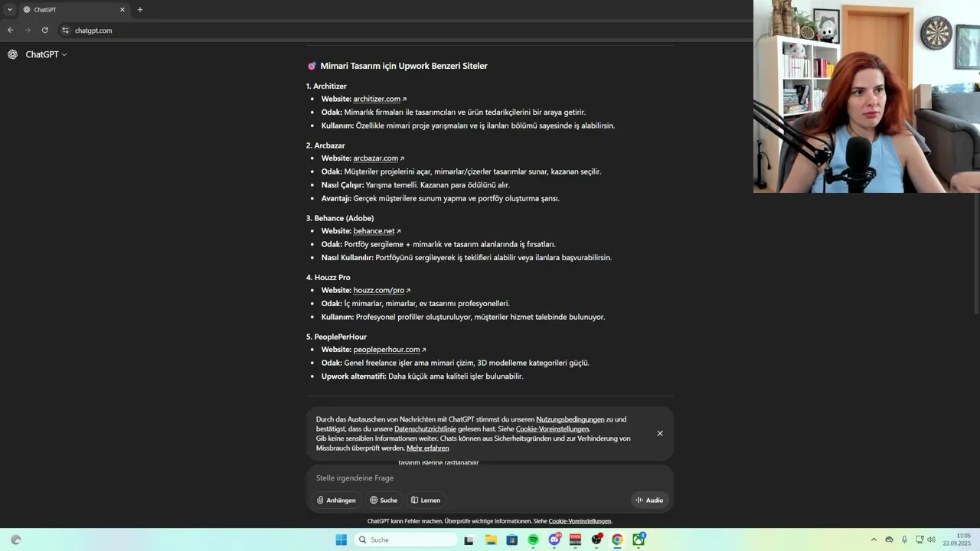Open the architizer.com link

point(380,99)
